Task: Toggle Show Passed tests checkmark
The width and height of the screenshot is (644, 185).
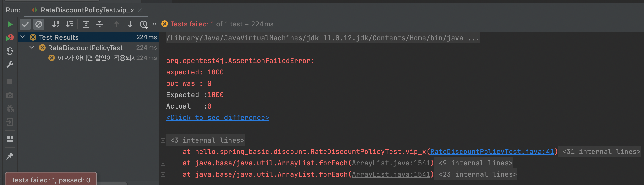Action: 25,24
